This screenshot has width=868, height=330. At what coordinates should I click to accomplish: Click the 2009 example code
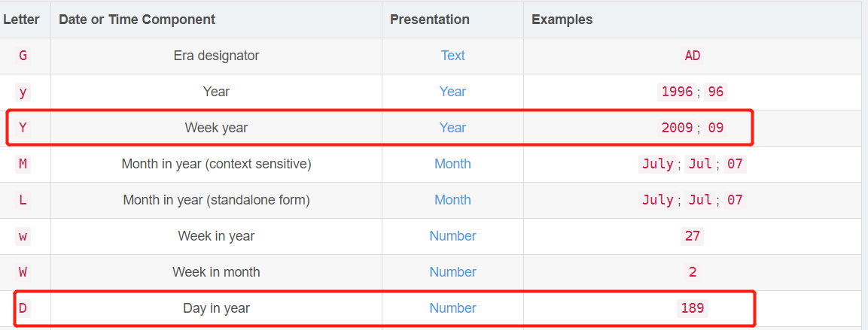[677, 128]
